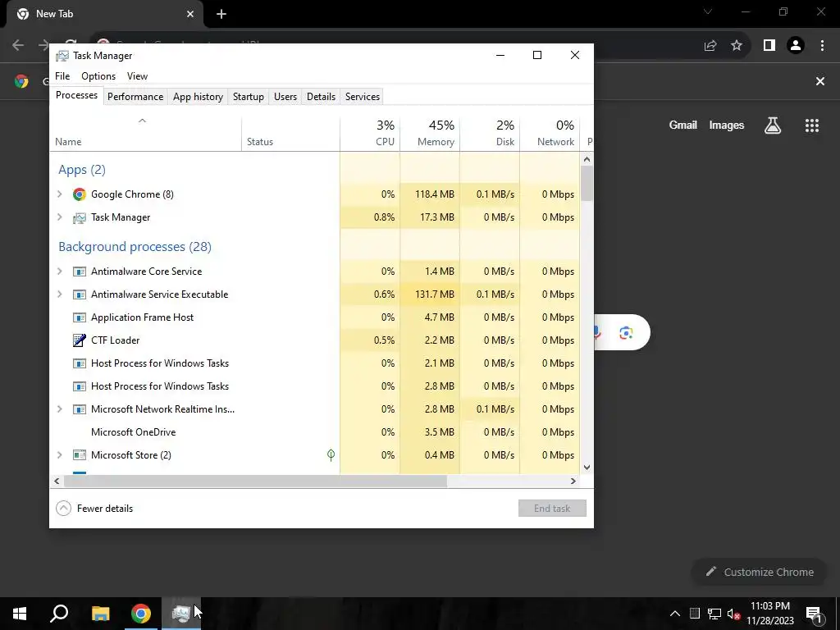Click the green leaf status icon for Microsoft Store
Image resolution: width=840 pixels, height=630 pixels.
coord(331,454)
